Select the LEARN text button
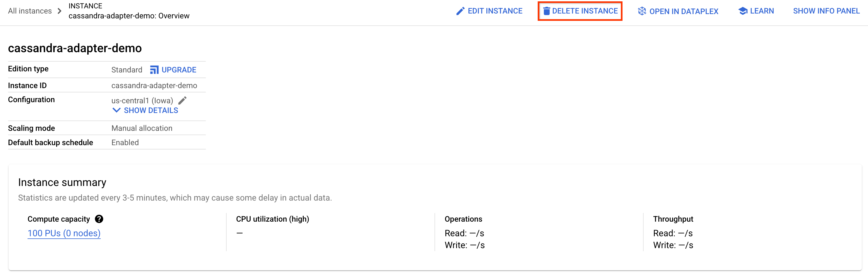 pyautogui.click(x=762, y=11)
